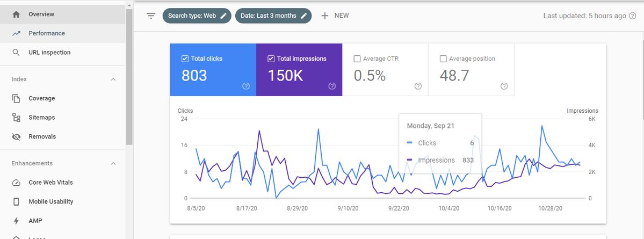Click the Clicks 6 tooltip row
Screen dimensions: 644x239
click(440, 143)
